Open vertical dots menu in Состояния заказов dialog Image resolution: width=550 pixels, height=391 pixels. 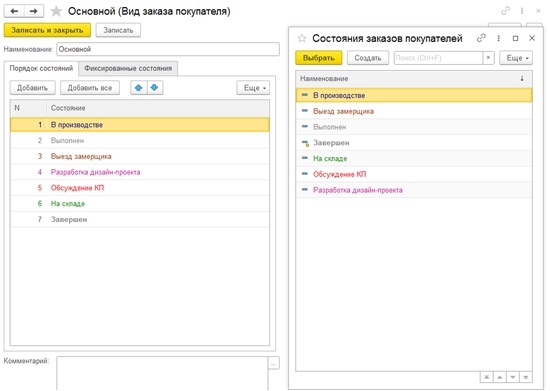point(498,38)
